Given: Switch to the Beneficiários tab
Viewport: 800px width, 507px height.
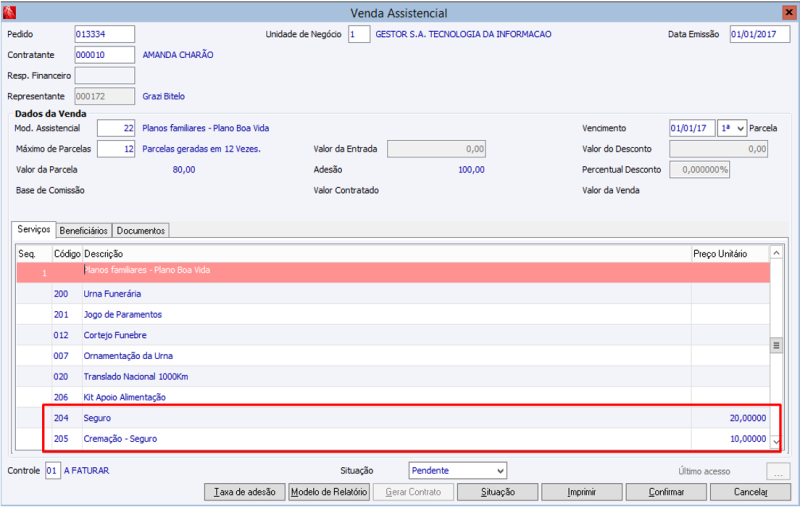Looking at the screenshot, I should click(x=84, y=231).
